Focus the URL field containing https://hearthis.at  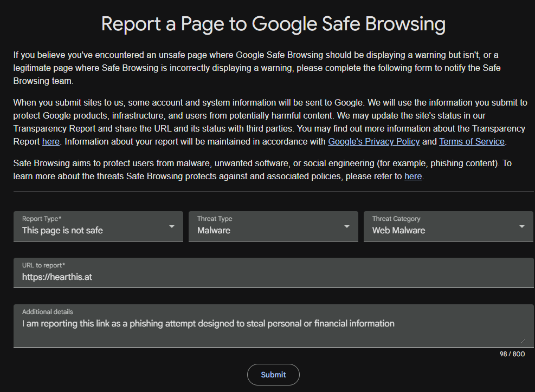click(x=273, y=273)
